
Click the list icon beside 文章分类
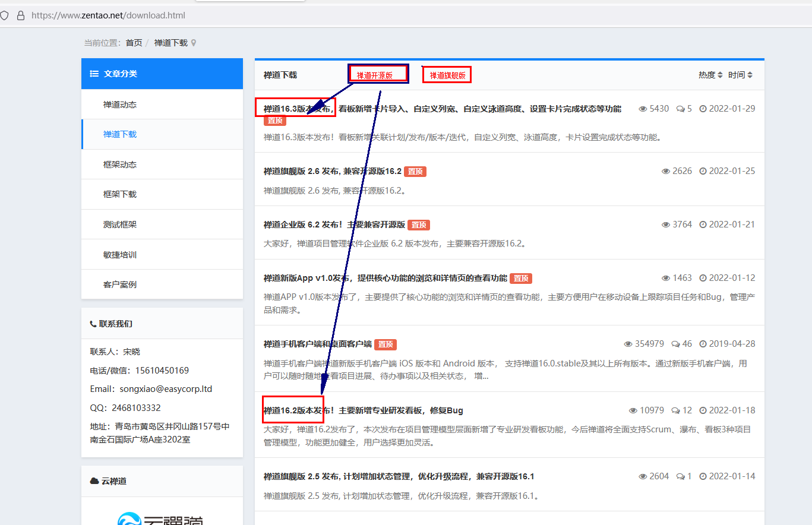(x=94, y=74)
